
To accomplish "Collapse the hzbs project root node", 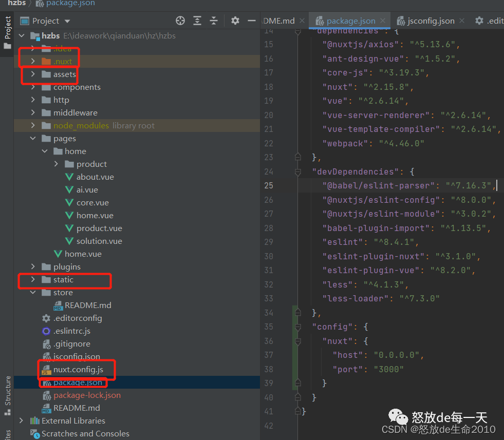I will [22, 35].
